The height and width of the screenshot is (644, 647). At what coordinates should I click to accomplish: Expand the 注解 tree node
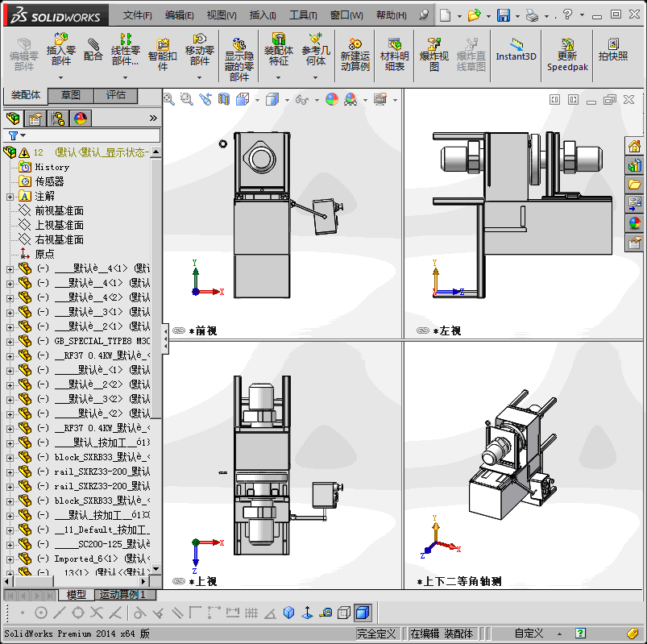(10, 197)
